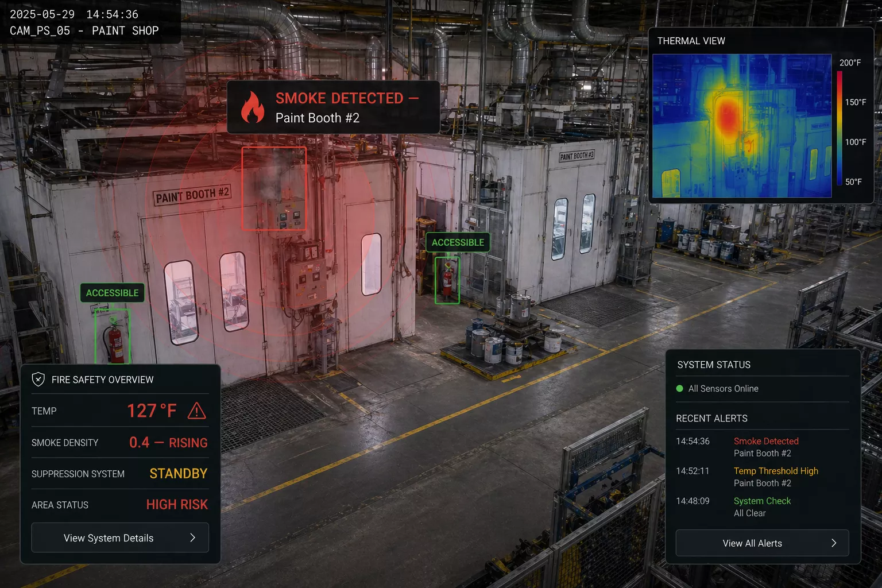
Task: Click the 2025-05-29 14:54:36 camera timestamp
Action: point(74,14)
